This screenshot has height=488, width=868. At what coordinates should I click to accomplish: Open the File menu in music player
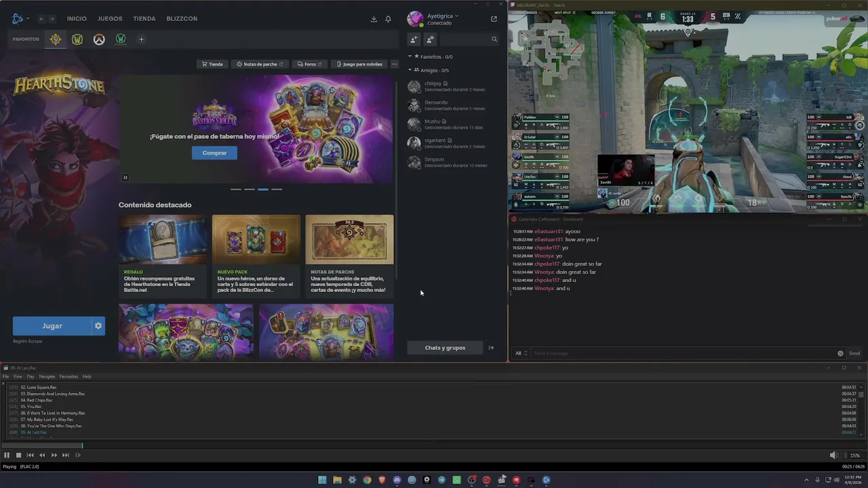[x=6, y=377]
